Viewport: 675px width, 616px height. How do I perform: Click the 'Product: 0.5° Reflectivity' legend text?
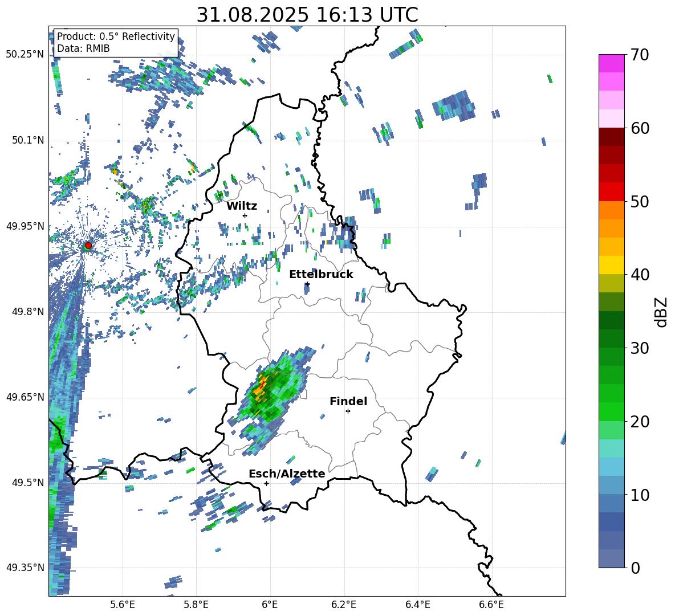[116, 36]
